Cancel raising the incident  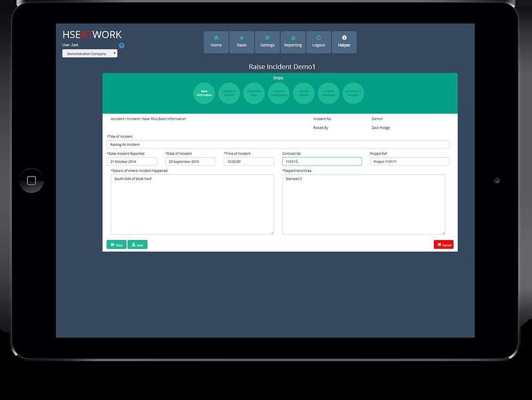coord(444,245)
